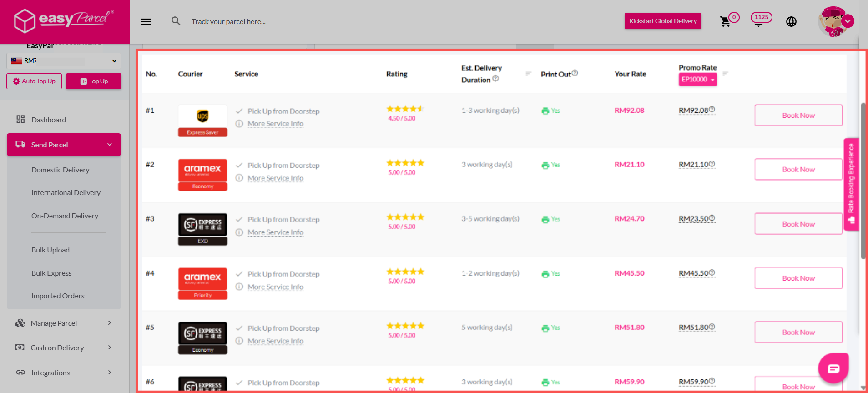
Task: Click the UPS Express Saver logo
Action: click(x=202, y=121)
